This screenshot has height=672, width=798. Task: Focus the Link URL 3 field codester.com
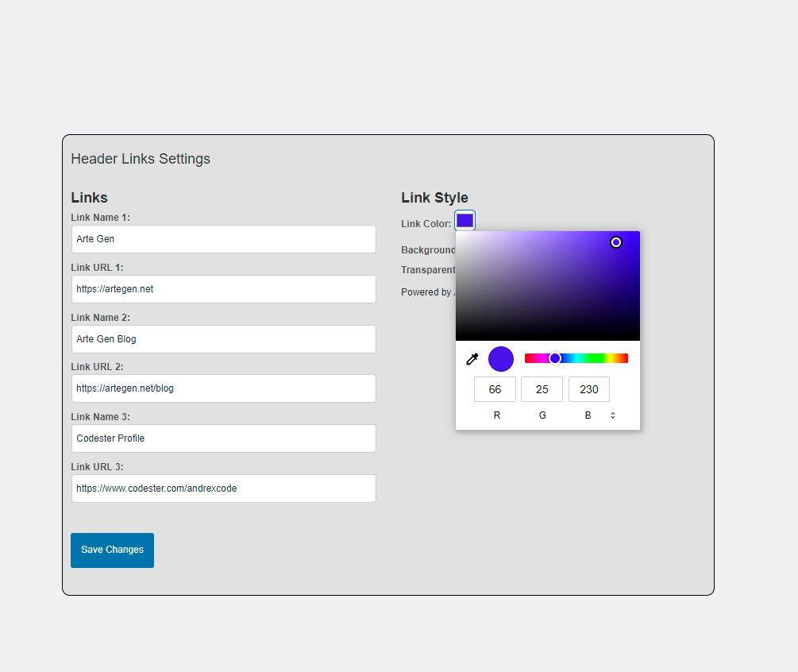pyautogui.click(x=224, y=489)
